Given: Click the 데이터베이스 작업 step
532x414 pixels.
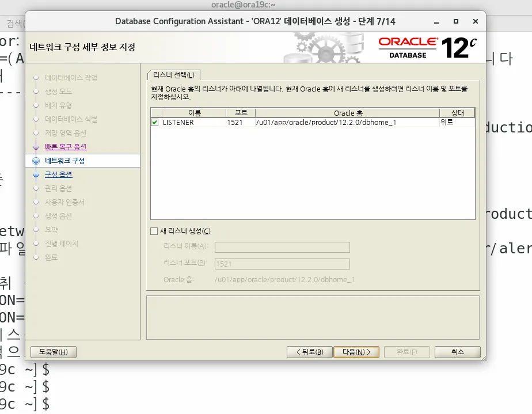Looking at the screenshot, I should click(x=71, y=78).
